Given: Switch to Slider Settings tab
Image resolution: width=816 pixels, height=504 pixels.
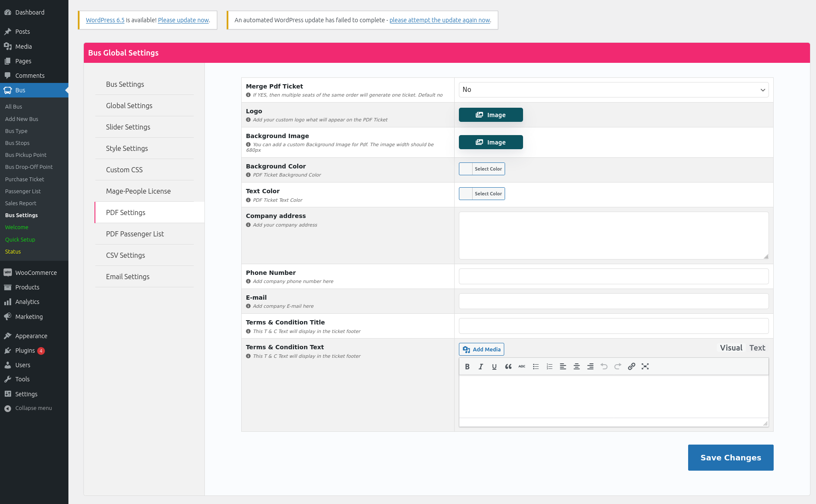Looking at the screenshot, I should tap(145, 127).
